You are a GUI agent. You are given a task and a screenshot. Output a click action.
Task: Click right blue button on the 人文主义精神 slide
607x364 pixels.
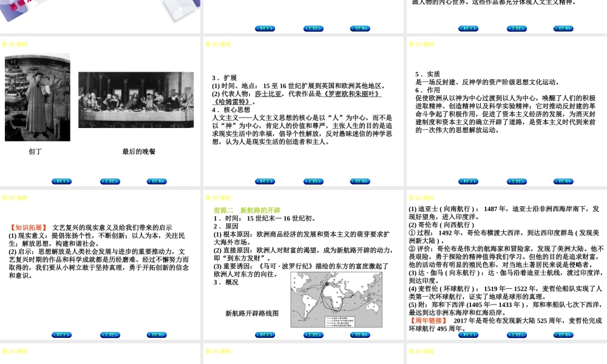tap(563, 29)
